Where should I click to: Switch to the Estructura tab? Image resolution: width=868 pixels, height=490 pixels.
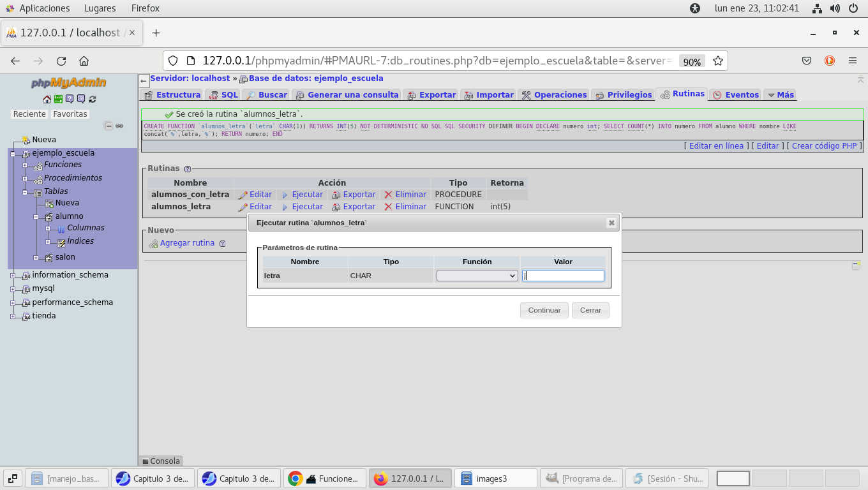(172, 94)
